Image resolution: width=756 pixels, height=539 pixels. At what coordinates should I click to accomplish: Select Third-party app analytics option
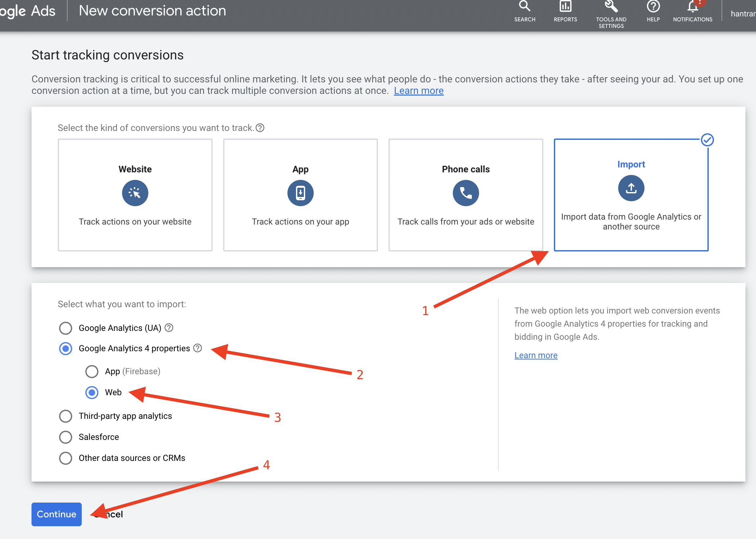click(66, 416)
